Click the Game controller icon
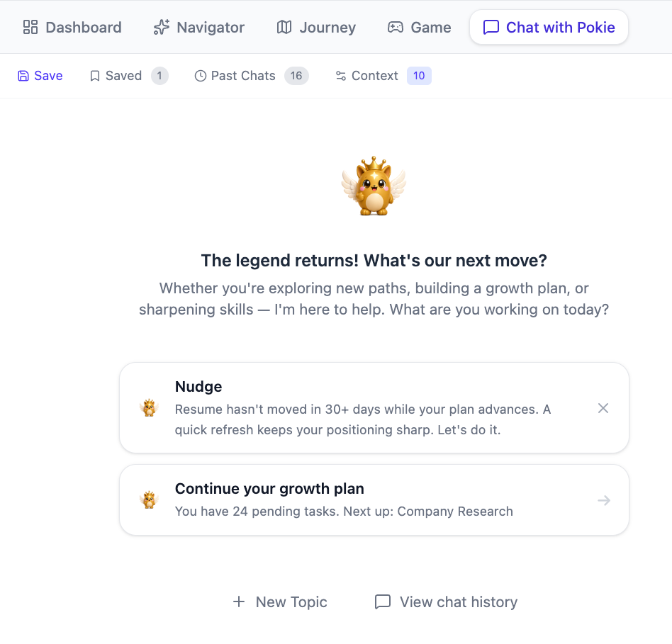672x644 pixels. click(395, 28)
